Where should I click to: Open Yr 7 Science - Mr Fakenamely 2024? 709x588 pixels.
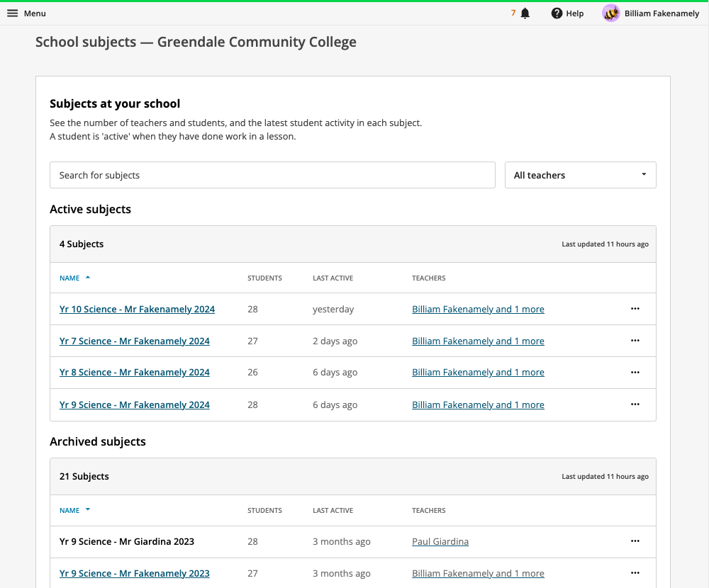pos(135,341)
